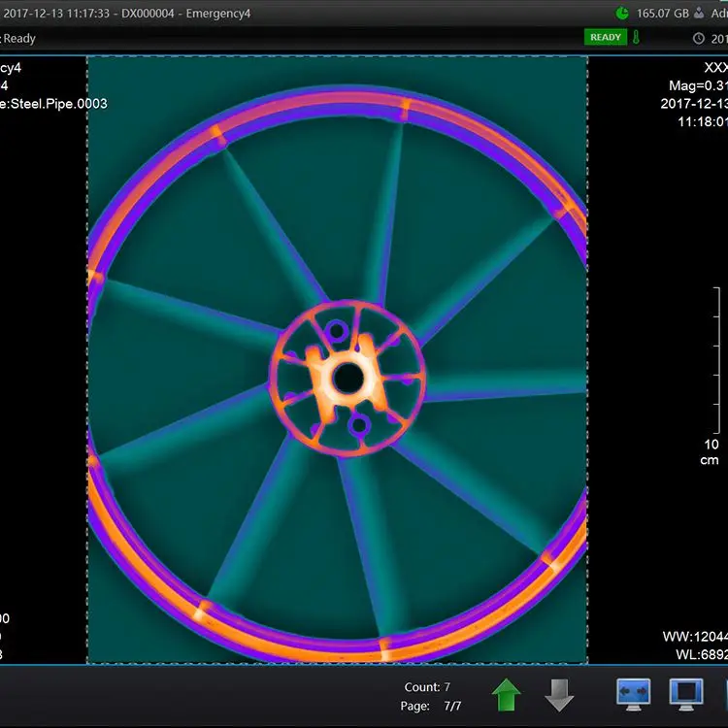Click the Count: 7 label
Image resolution: width=728 pixels, height=728 pixels.
(427, 686)
